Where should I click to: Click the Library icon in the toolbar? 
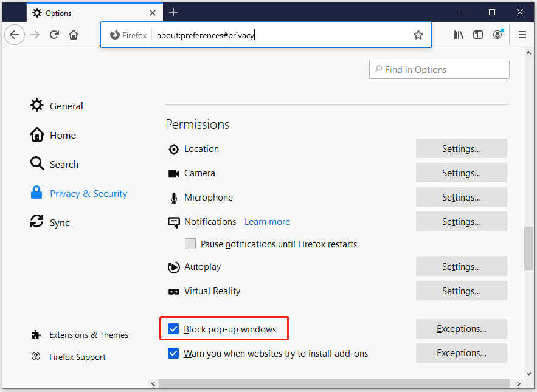[x=459, y=35]
